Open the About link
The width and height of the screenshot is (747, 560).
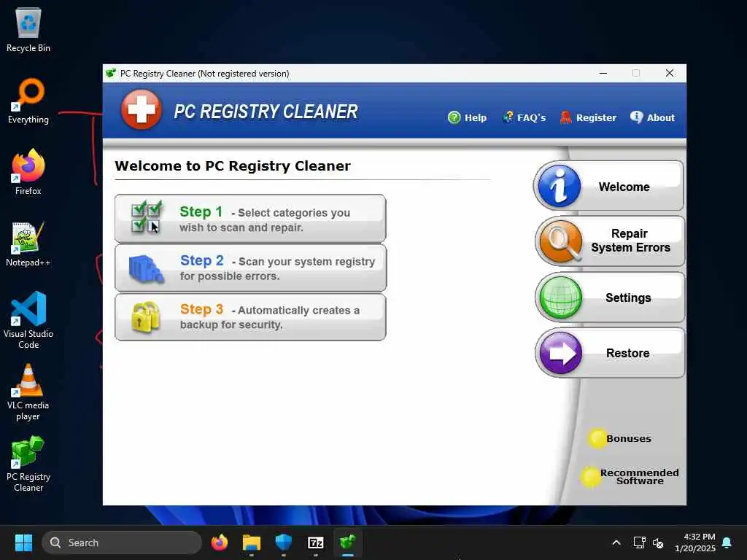click(x=652, y=117)
